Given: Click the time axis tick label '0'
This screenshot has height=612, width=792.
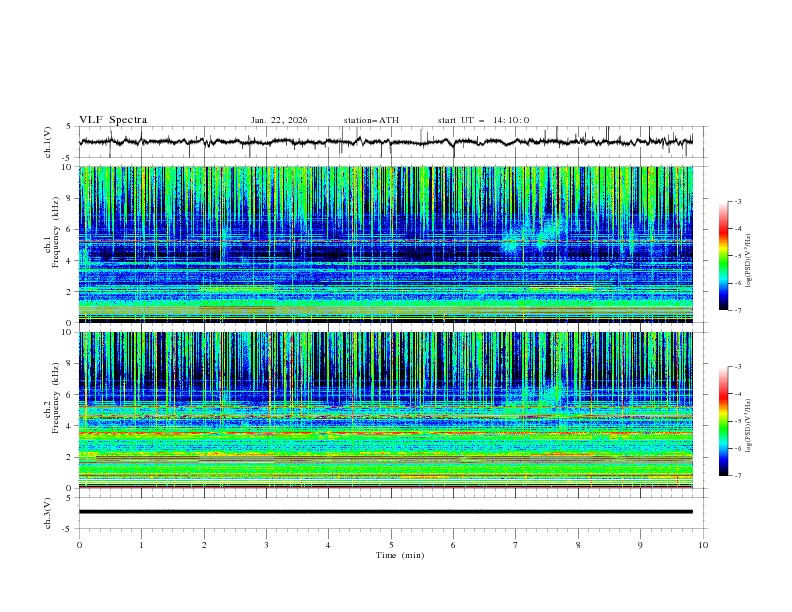Looking at the screenshot, I should [79, 545].
